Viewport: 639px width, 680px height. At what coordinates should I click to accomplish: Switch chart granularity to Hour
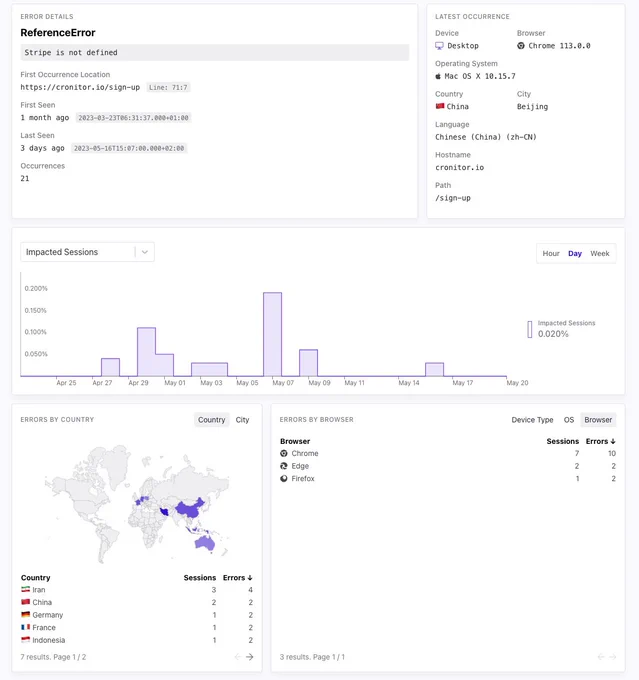(x=551, y=253)
